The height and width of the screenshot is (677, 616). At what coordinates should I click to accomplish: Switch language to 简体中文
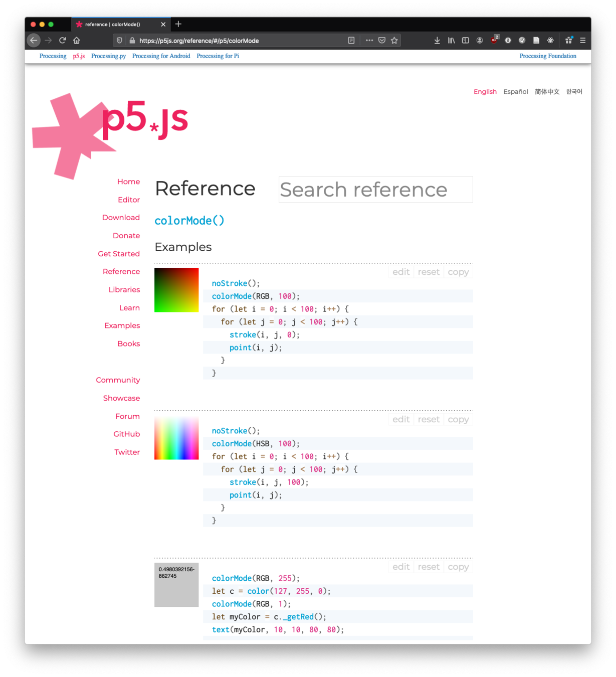[x=547, y=92]
